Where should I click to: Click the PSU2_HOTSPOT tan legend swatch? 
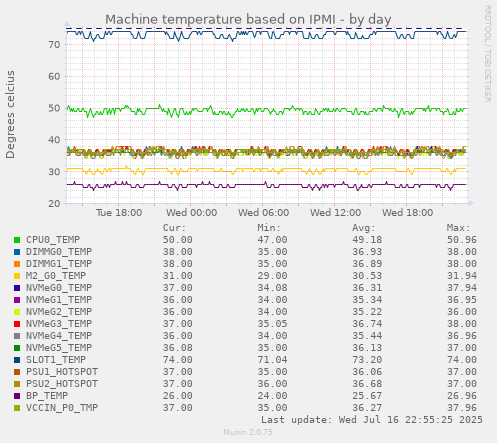[x=17, y=384]
